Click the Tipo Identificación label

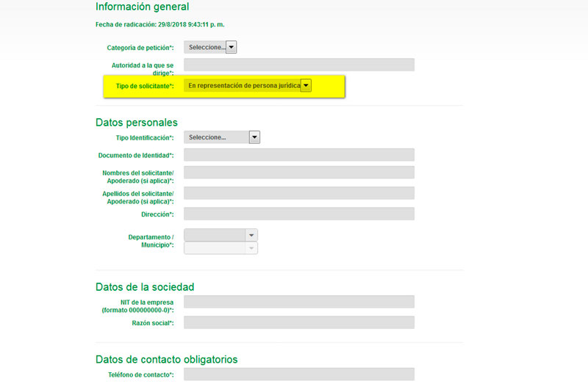145,138
